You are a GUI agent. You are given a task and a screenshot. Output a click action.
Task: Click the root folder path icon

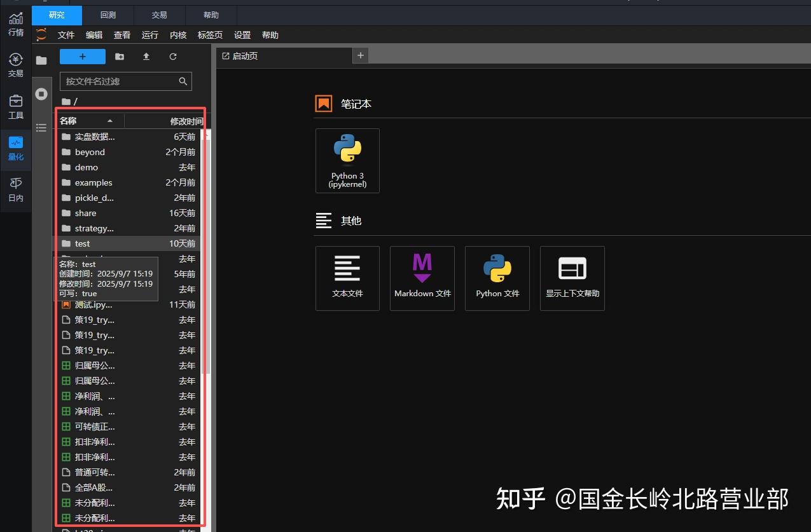66,102
